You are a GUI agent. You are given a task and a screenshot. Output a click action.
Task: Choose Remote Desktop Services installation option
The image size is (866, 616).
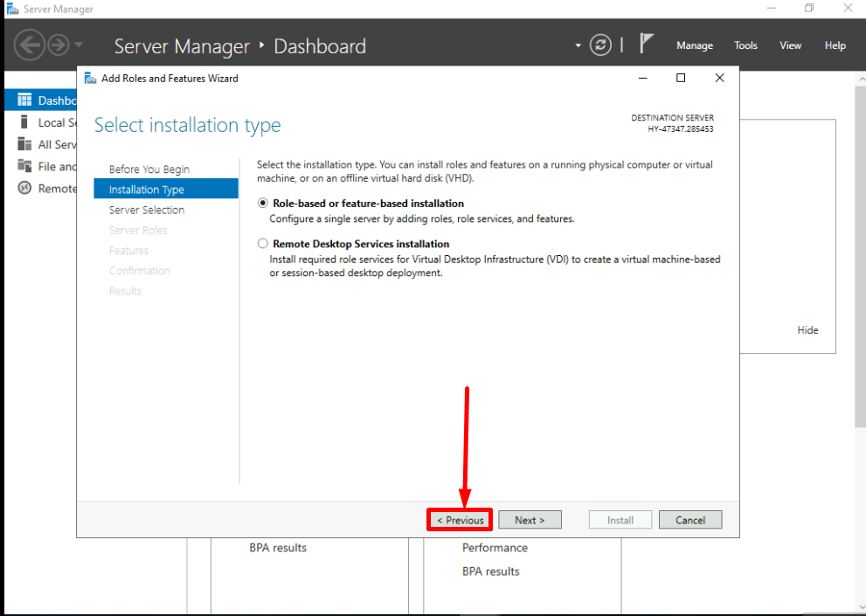pyautogui.click(x=263, y=245)
